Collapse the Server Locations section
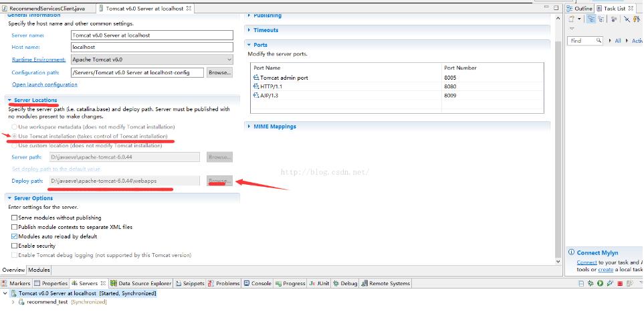The height and width of the screenshot is (318, 644). point(9,100)
